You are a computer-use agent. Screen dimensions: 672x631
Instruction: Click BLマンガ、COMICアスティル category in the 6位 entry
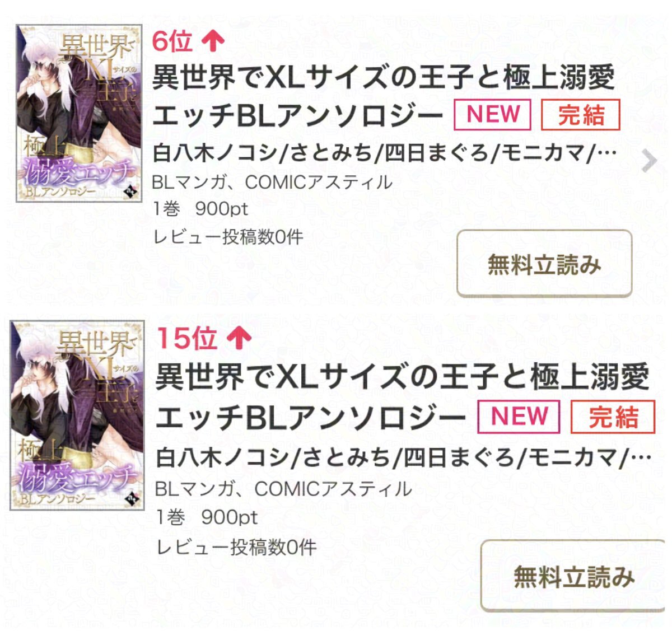(272, 182)
